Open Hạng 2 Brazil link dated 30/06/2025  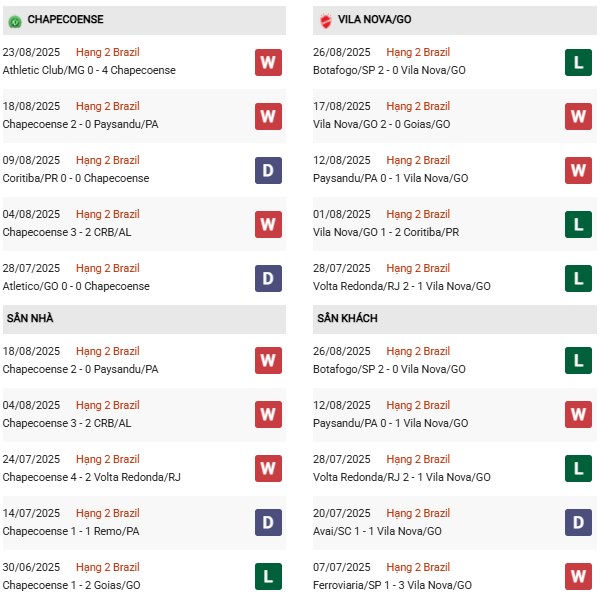click(107, 567)
